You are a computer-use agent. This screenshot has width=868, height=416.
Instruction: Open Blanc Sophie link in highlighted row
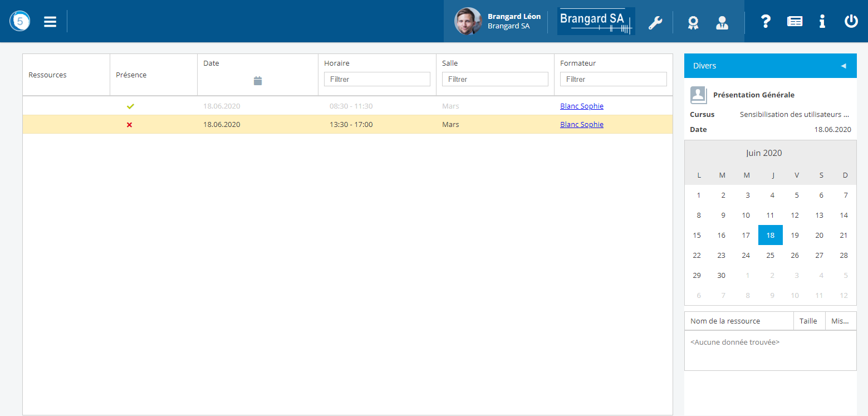(x=581, y=125)
